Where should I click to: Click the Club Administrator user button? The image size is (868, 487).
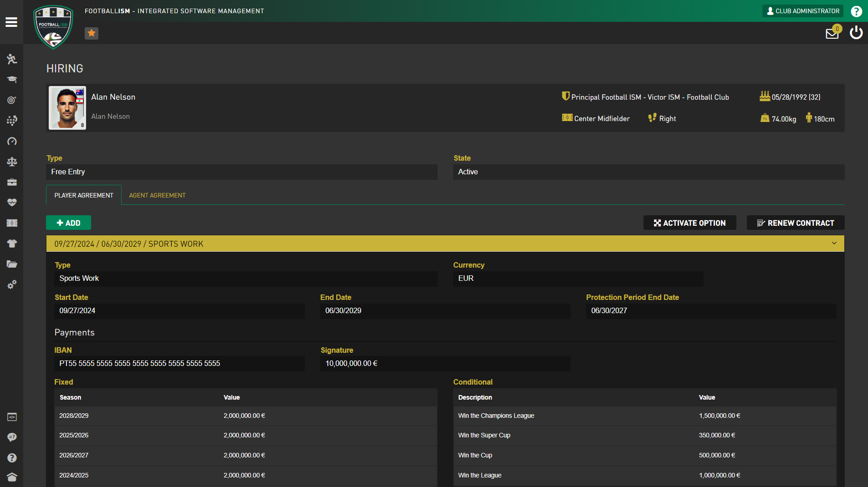[x=802, y=11]
